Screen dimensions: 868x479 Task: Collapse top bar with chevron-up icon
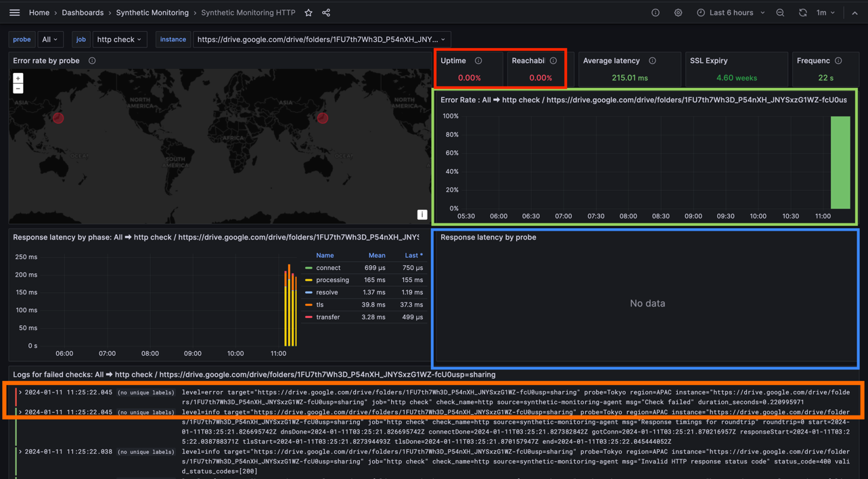[854, 13]
